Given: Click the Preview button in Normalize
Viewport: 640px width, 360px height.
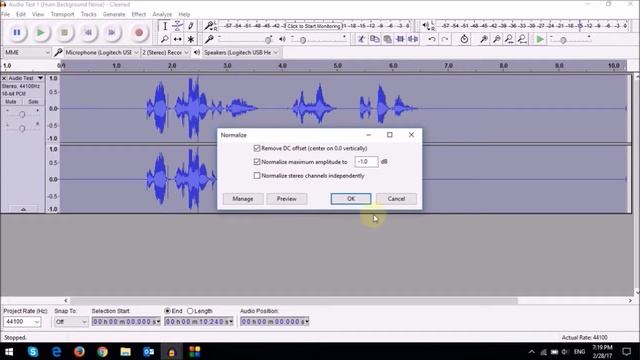Looking at the screenshot, I should click(287, 199).
